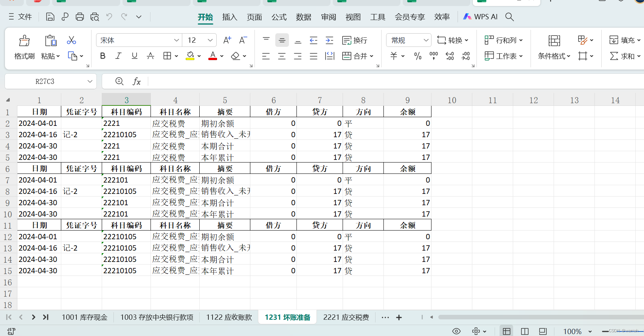
Task: Click the Percent style icon
Action: point(418,56)
